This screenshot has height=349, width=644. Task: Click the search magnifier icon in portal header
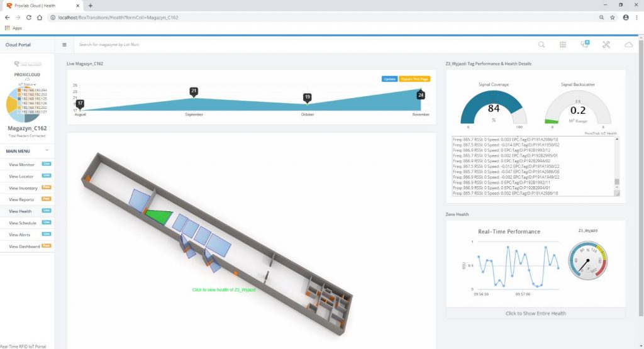click(x=541, y=45)
